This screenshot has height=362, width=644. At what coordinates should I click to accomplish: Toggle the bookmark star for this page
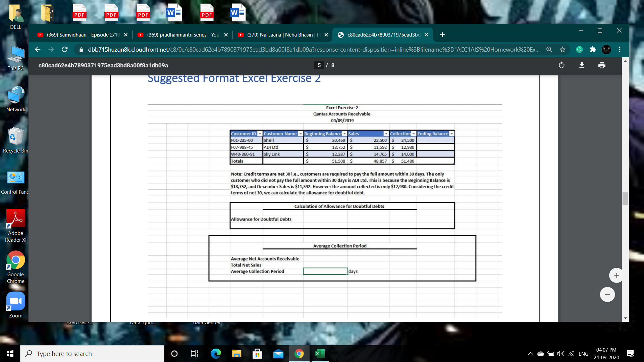562,49
